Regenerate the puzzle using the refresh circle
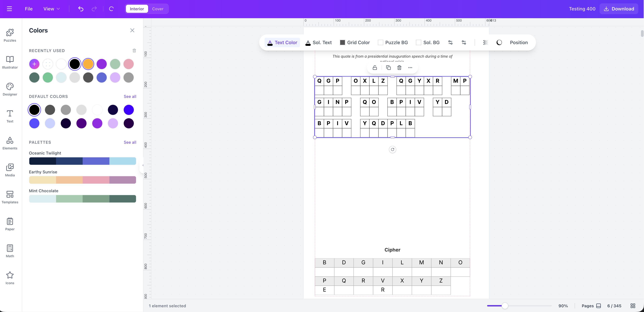 tap(393, 149)
